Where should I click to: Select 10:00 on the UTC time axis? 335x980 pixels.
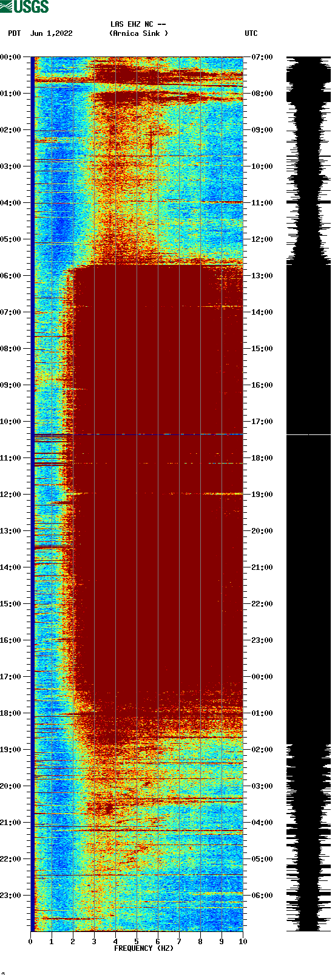262,166
